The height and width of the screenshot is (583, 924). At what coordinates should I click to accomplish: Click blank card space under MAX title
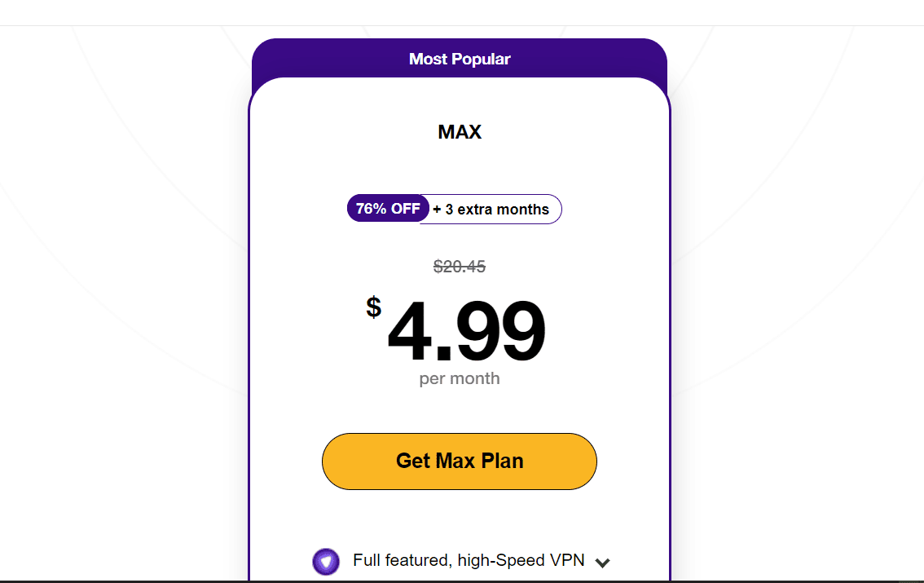459,168
